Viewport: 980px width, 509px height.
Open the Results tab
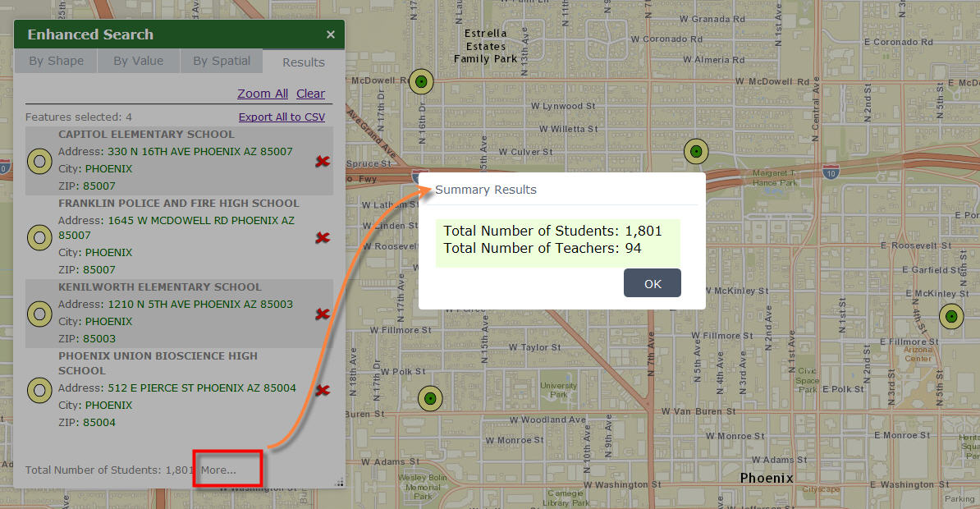pyautogui.click(x=304, y=62)
